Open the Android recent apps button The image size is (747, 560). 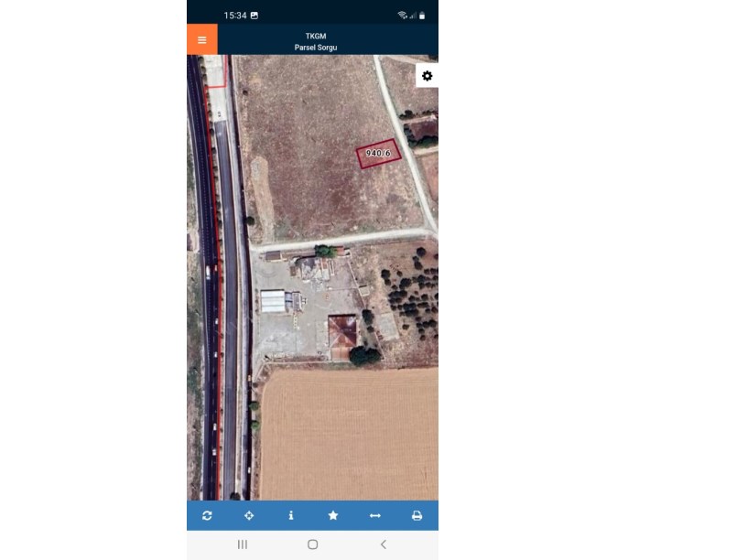242,544
